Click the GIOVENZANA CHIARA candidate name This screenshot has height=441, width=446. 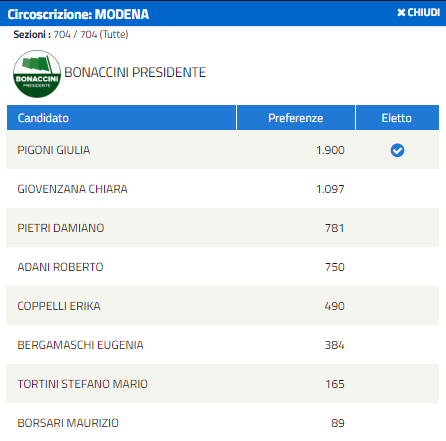click(x=72, y=189)
